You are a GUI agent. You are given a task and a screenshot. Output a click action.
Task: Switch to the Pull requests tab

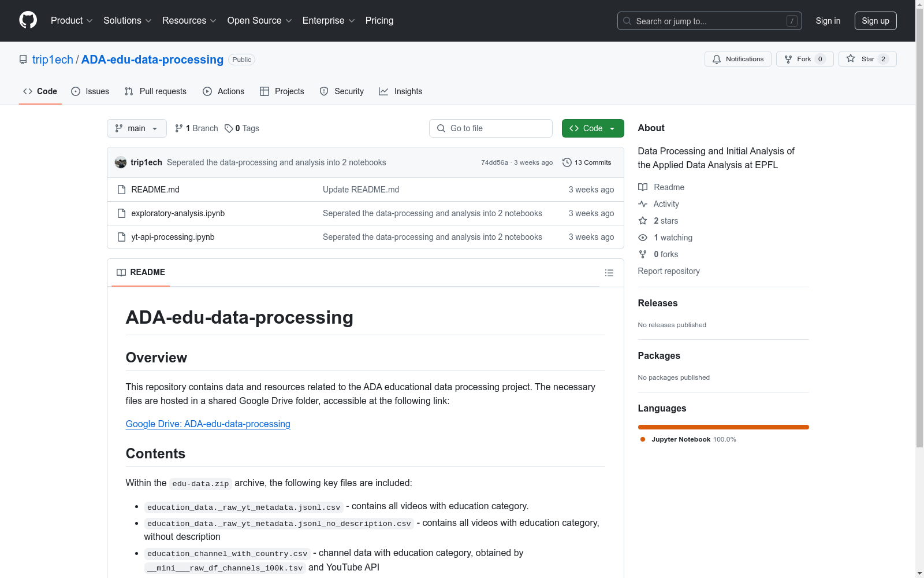(x=155, y=91)
